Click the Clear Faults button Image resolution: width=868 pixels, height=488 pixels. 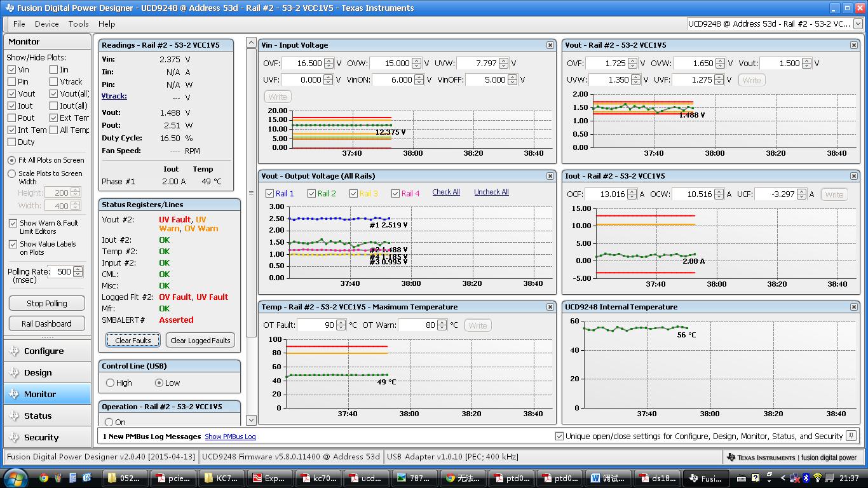tap(133, 340)
